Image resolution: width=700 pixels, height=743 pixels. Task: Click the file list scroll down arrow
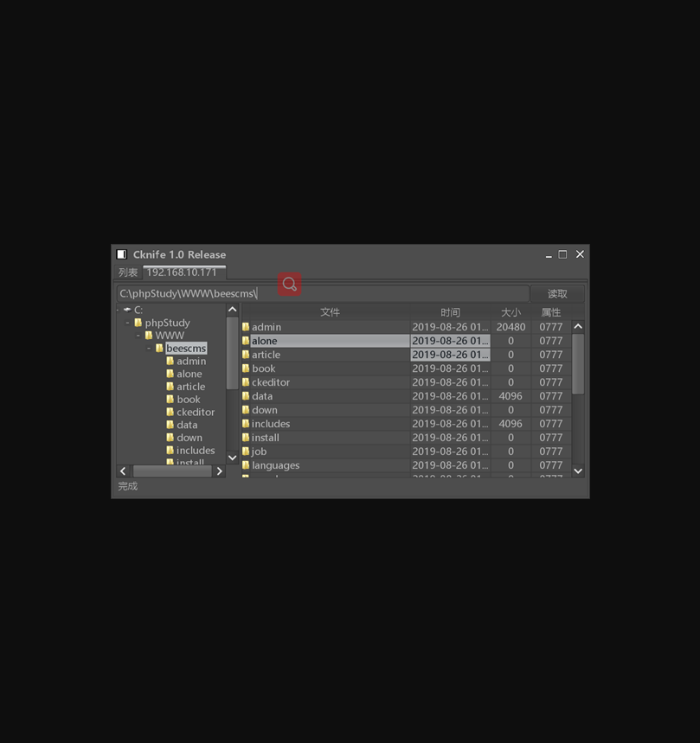(578, 471)
